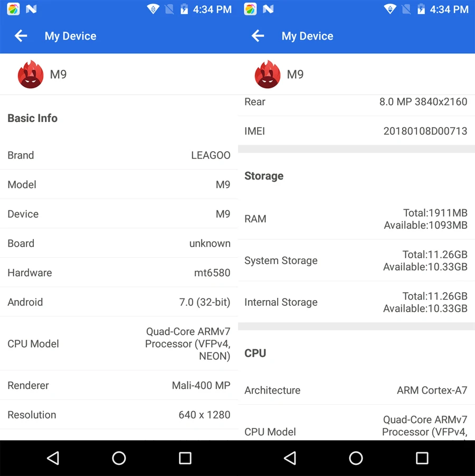Tap colorful app notification icon in left status bar
This screenshot has height=476, width=475.
[13, 9]
